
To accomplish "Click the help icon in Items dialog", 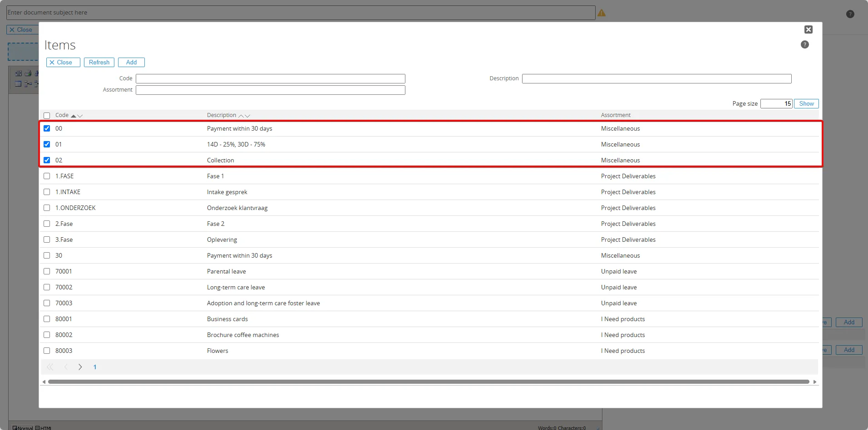I will coord(804,44).
